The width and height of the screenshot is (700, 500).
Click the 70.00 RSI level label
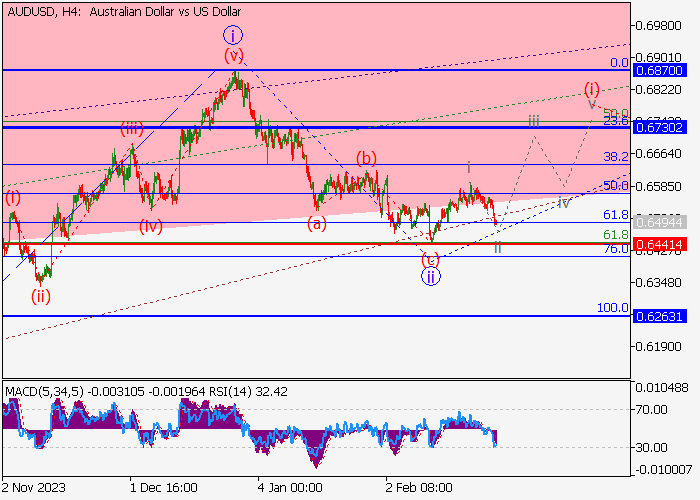click(x=651, y=410)
